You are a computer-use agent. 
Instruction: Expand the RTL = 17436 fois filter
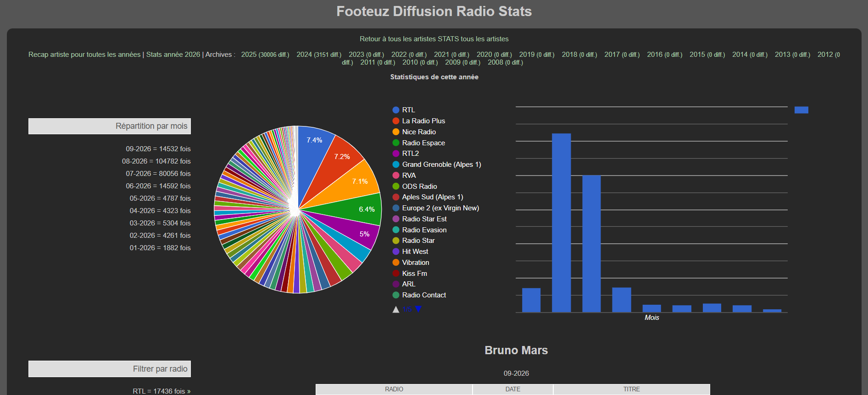[161, 391]
